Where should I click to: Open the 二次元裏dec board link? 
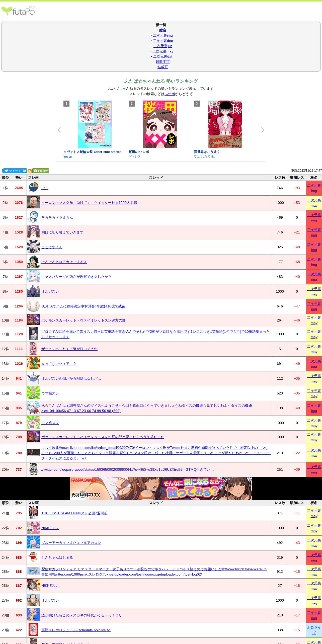[163, 41]
